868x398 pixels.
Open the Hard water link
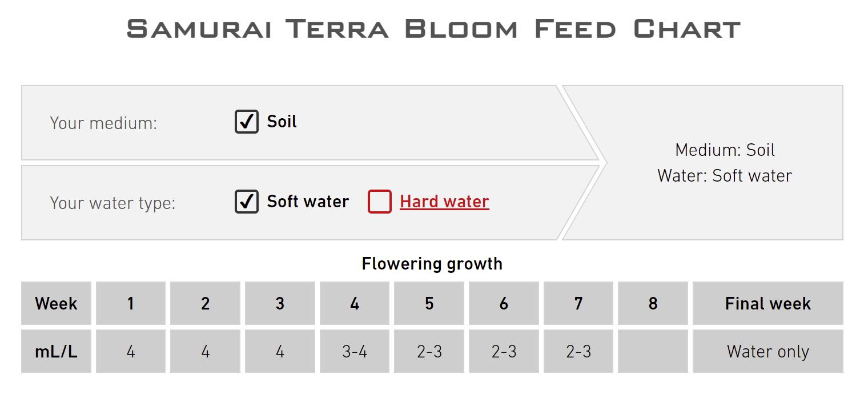444,202
